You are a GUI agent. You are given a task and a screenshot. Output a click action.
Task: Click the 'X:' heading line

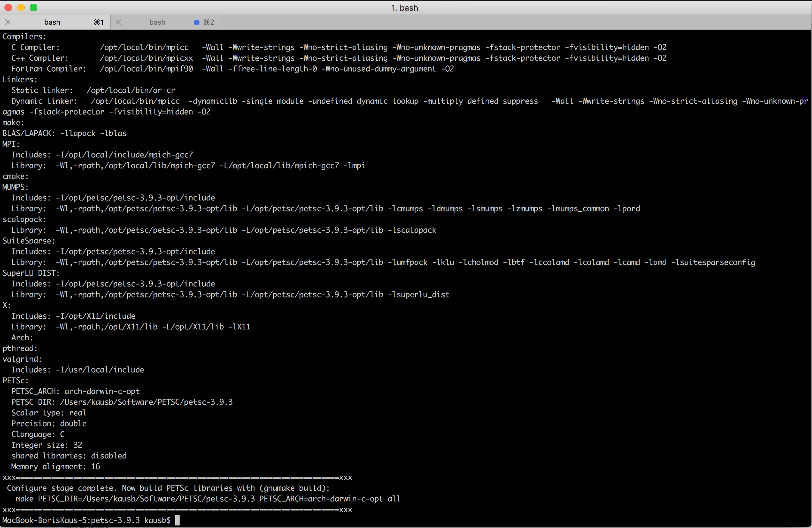click(7, 305)
